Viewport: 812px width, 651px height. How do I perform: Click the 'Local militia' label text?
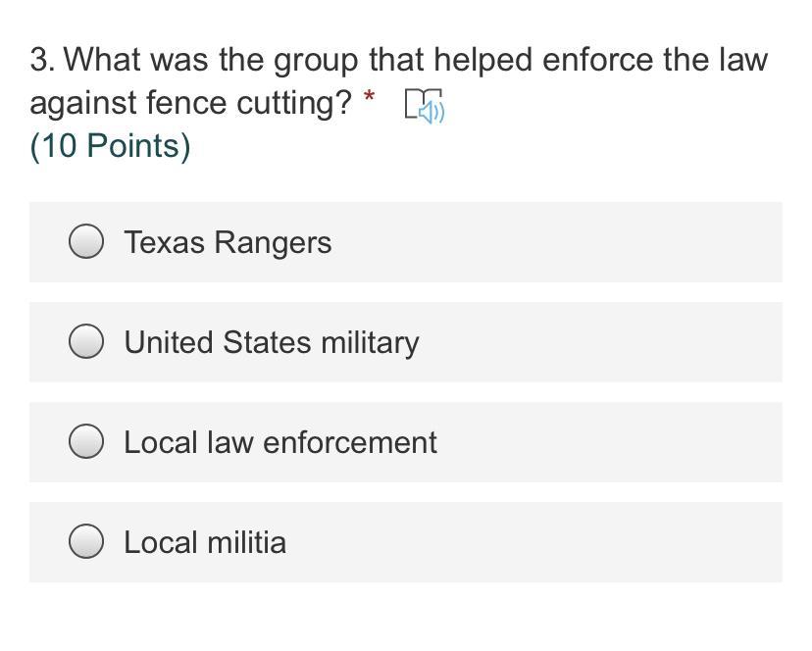(204, 542)
